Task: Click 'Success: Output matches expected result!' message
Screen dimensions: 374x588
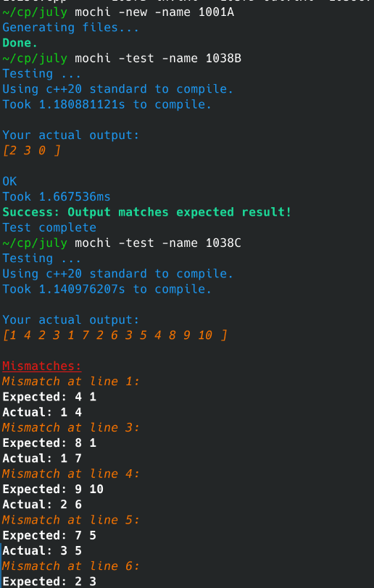Action: coord(147,212)
